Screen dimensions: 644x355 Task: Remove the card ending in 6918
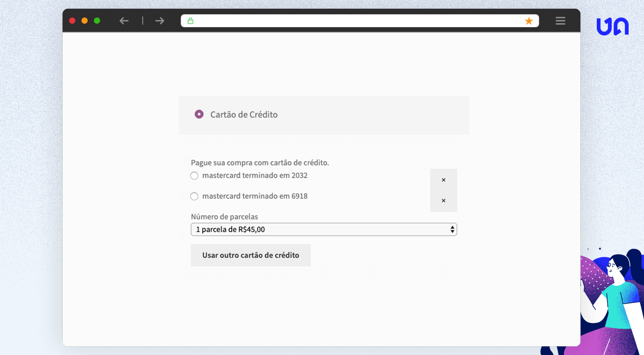point(443,200)
